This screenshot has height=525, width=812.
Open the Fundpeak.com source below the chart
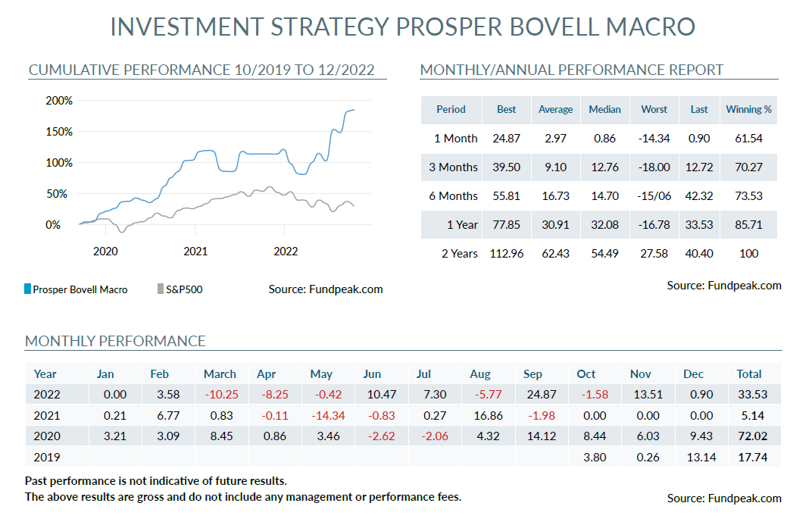coord(326,289)
